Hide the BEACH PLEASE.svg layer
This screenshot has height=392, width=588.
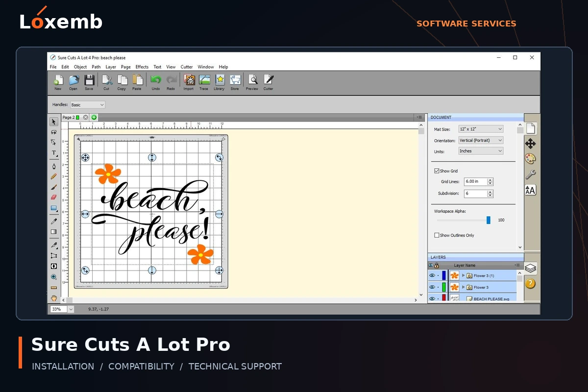click(x=432, y=298)
